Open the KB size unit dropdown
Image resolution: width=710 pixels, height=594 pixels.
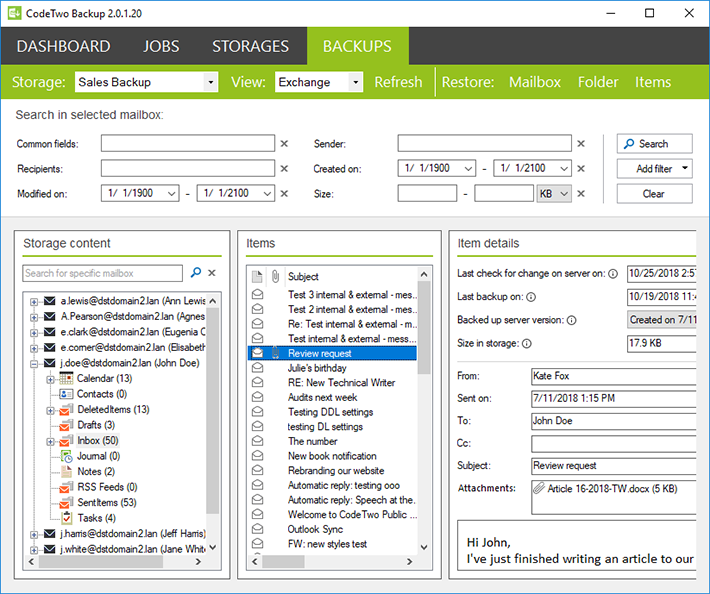554,194
